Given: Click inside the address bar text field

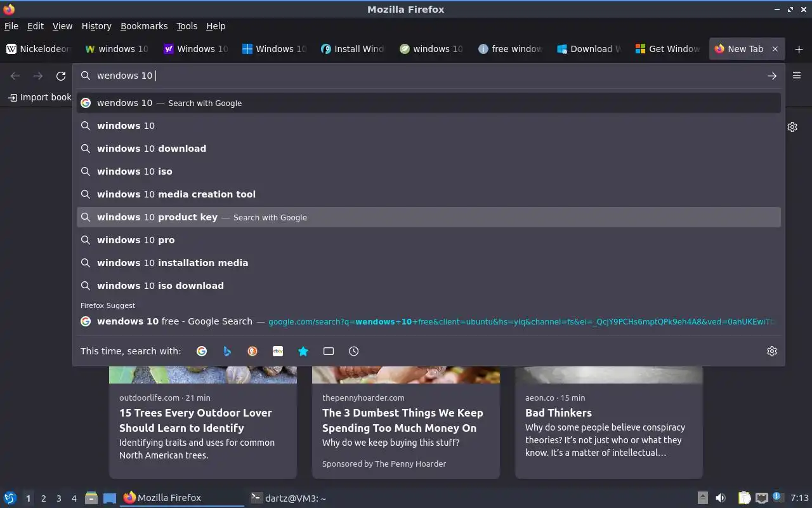Looking at the screenshot, I should tap(428, 76).
